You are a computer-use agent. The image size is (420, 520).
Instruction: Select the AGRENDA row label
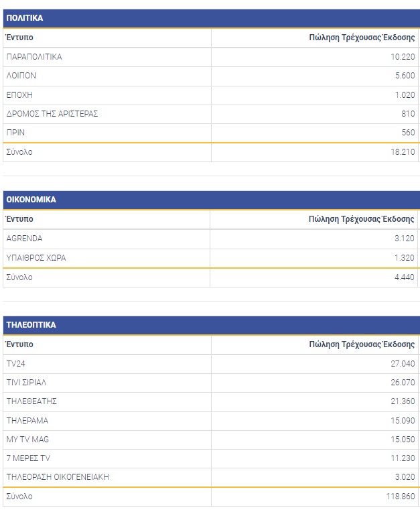23,239
